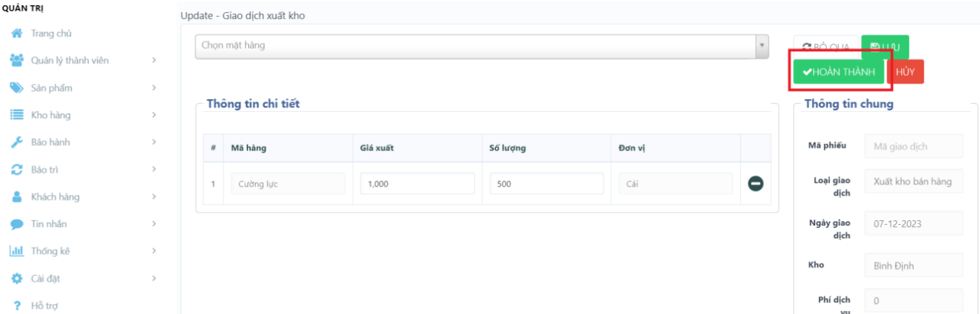Image resolution: width=980 pixels, height=314 pixels.
Task: Click the red HỦY button
Action: (905, 71)
